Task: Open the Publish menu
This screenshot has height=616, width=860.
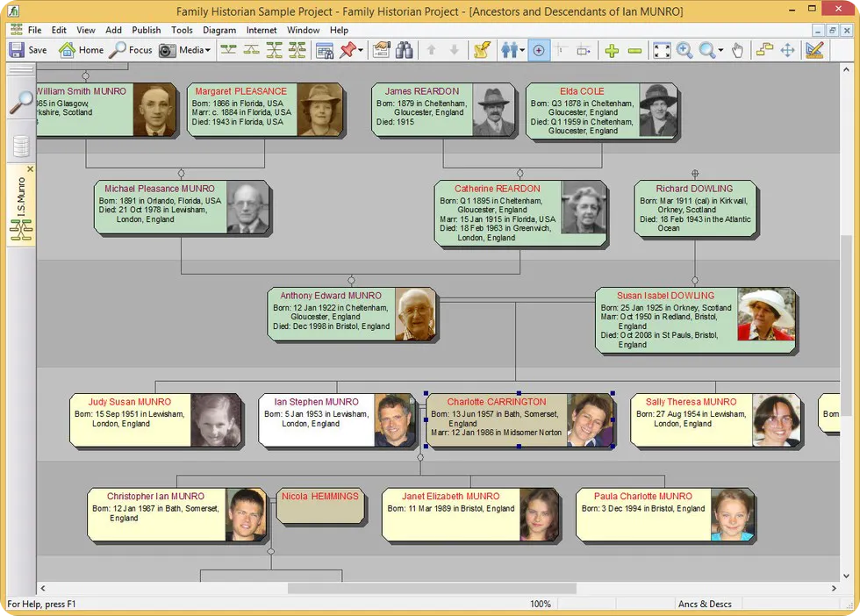Action: pyautogui.click(x=145, y=29)
